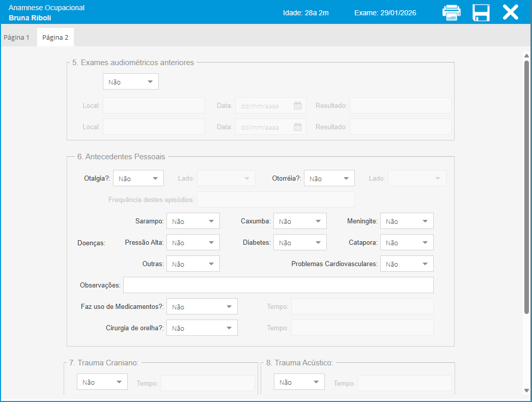Open the Diabetes dropdown
The image size is (532, 402).
tap(300, 243)
